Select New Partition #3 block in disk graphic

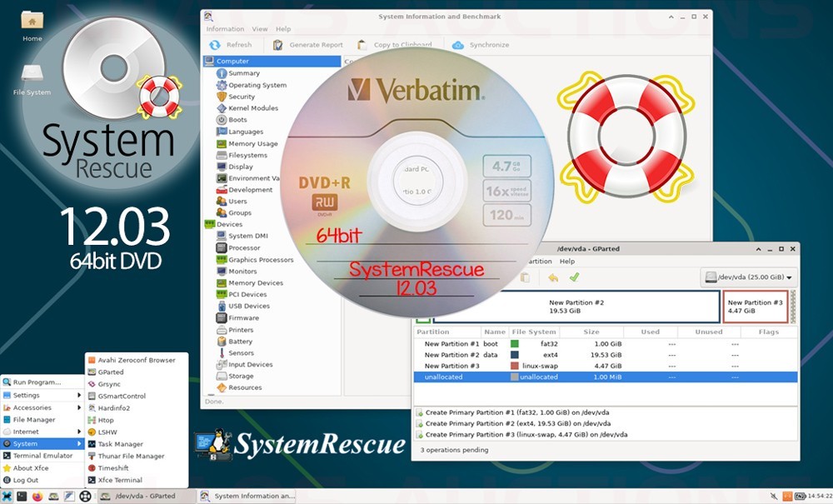(x=755, y=307)
